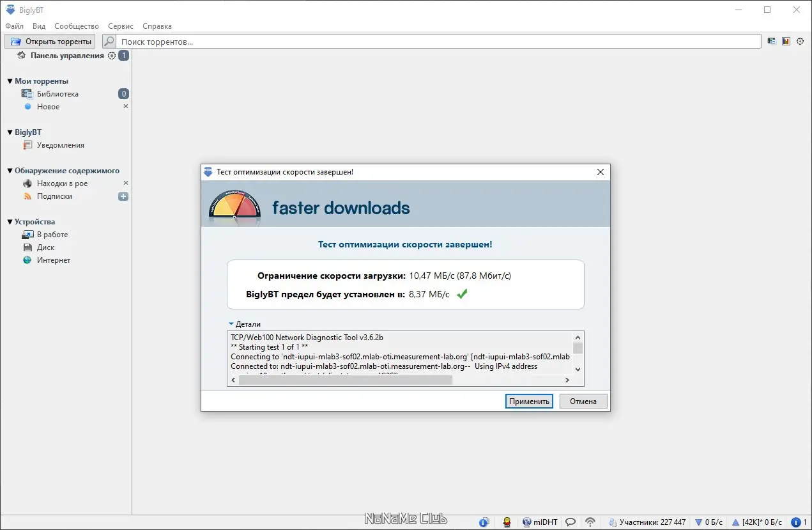Viewport: 812px width, 530px height.
Task: Collapse the Мои торренты section
Action: [x=10, y=81]
